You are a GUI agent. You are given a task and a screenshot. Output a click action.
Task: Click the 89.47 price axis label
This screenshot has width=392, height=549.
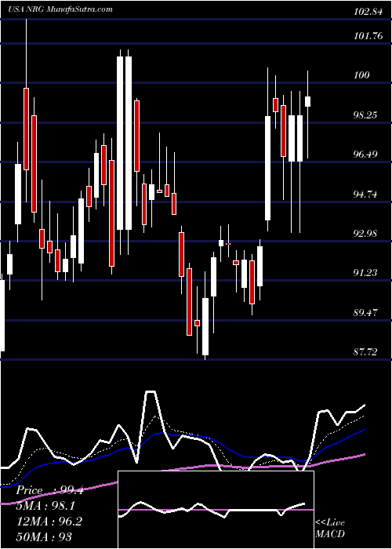coord(365,312)
